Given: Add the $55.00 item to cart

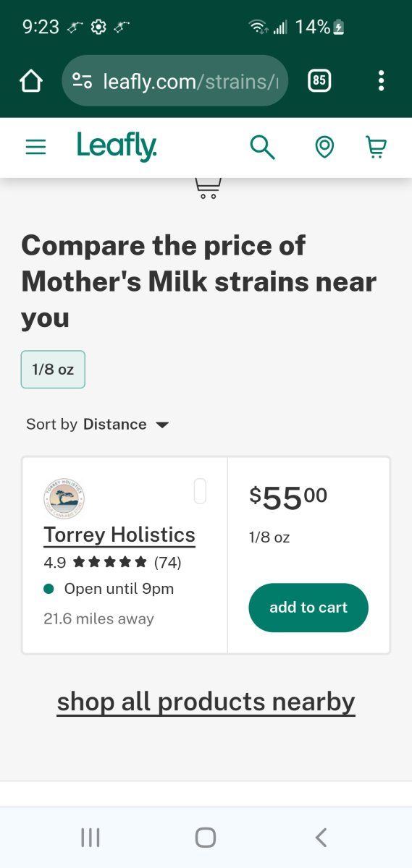Looking at the screenshot, I should (308, 608).
